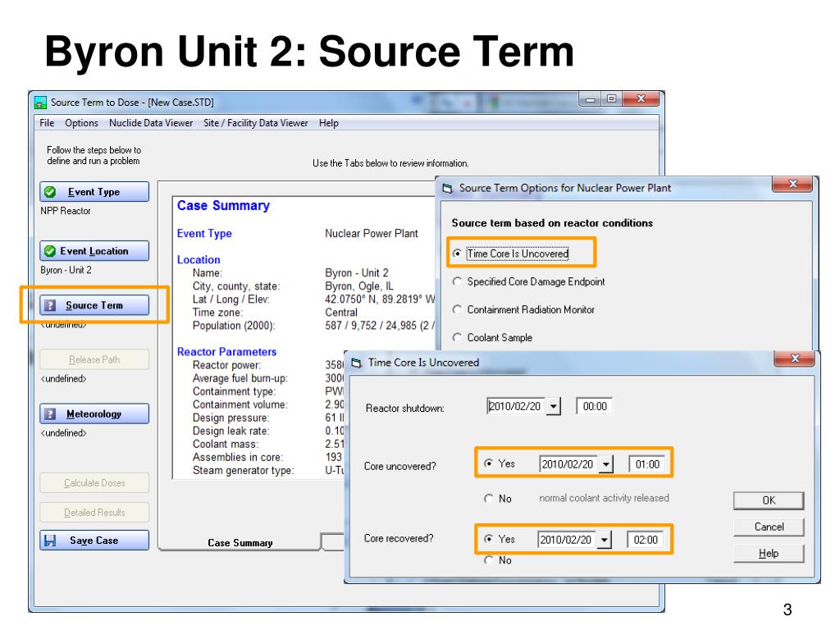This screenshot has height=630, width=840.
Task: Close the Time Core Is Uncovered dialog
Action: click(795, 358)
